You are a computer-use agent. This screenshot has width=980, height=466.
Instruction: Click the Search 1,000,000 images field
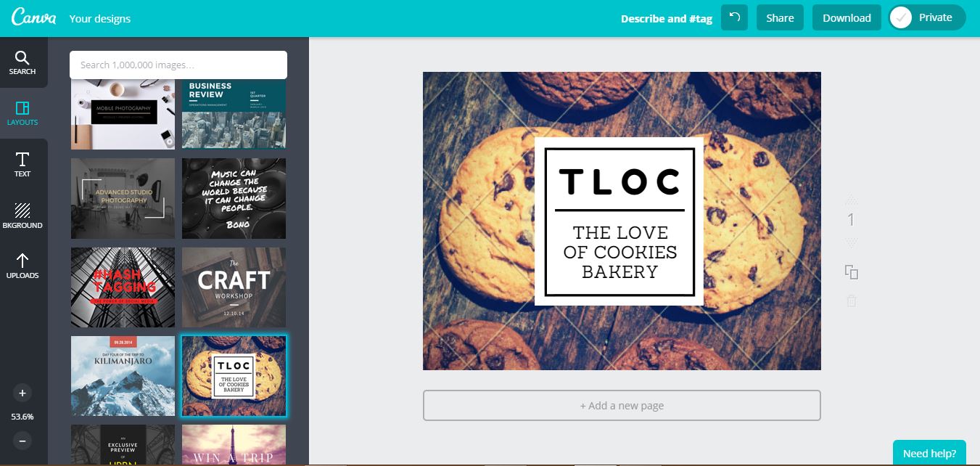(178, 65)
